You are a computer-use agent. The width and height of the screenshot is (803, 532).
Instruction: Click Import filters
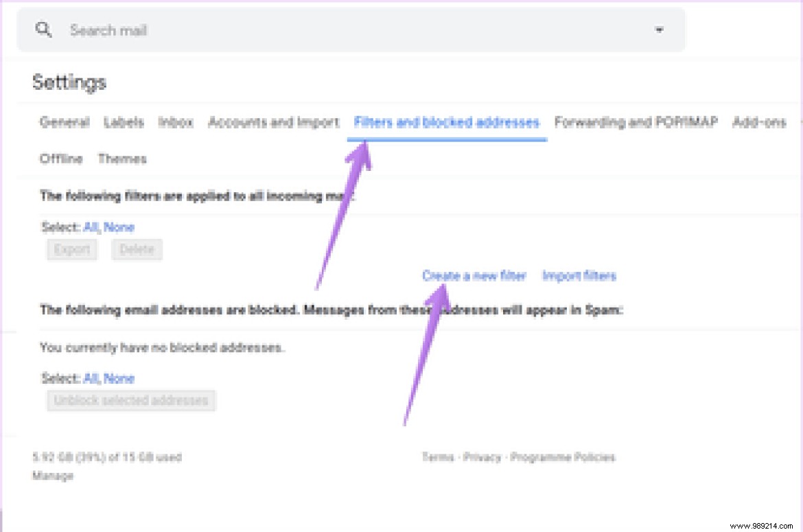coord(580,275)
